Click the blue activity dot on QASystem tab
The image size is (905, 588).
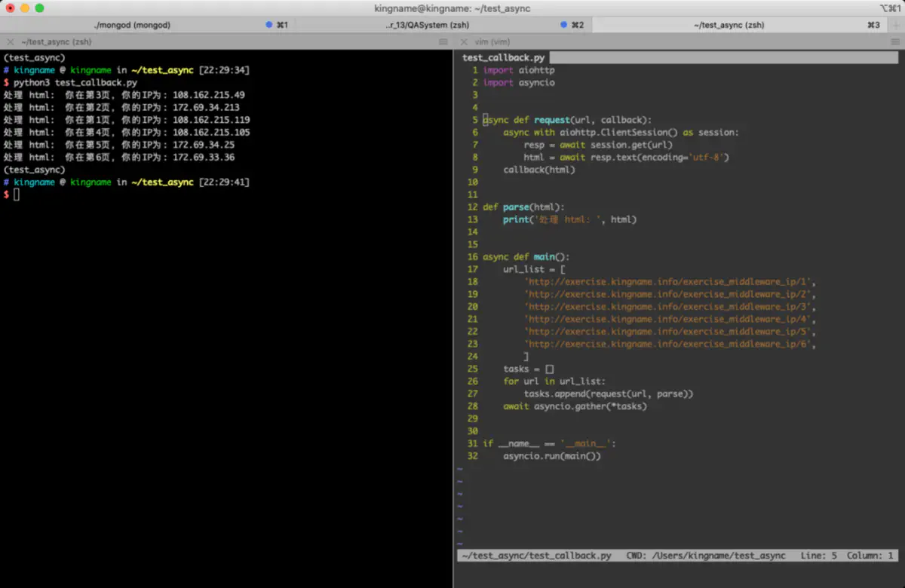point(563,25)
